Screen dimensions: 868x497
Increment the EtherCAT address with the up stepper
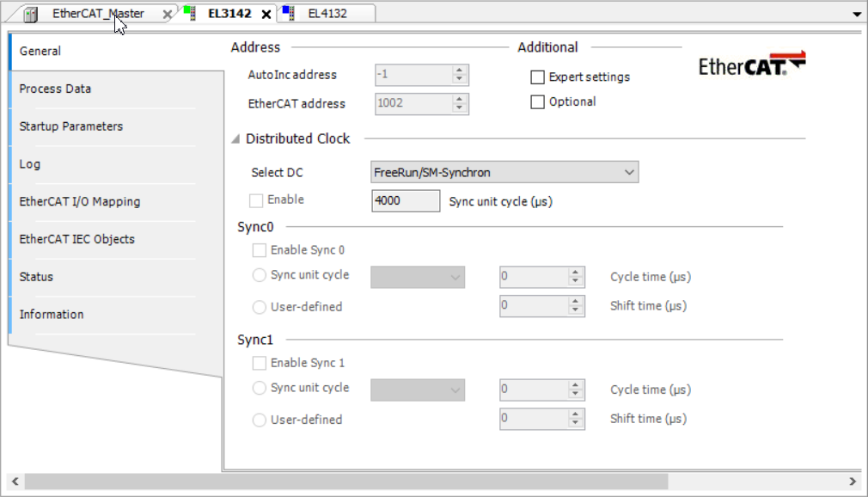click(x=461, y=100)
